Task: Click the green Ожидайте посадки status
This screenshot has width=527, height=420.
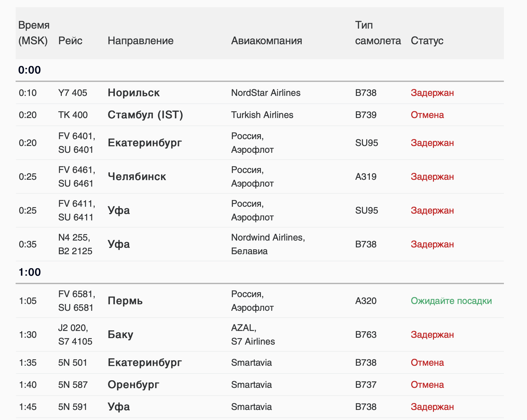Action: pos(451,301)
